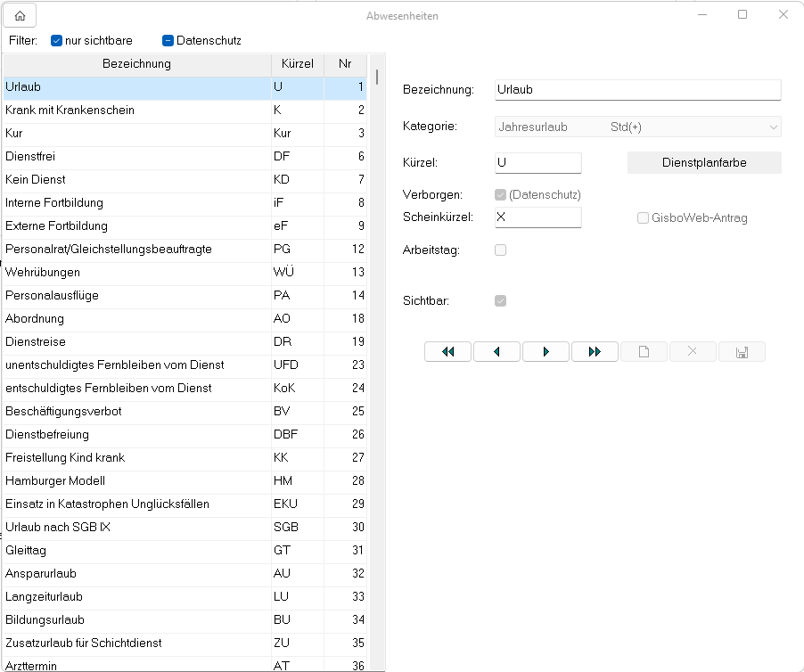Sort list by Kürzel column header
Viewport: 804px width, 672px height.
coord(297,64)
